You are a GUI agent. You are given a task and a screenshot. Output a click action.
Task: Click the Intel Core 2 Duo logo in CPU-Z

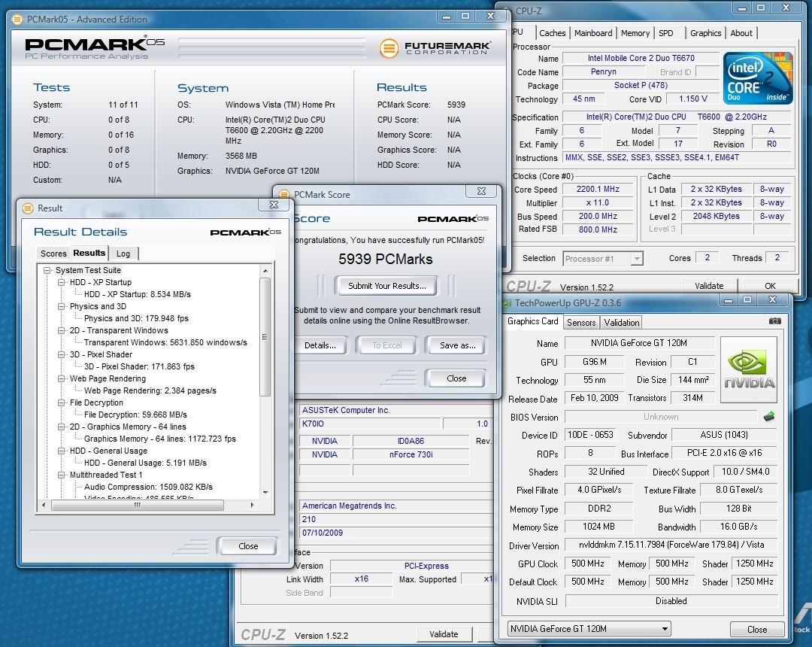758,77
